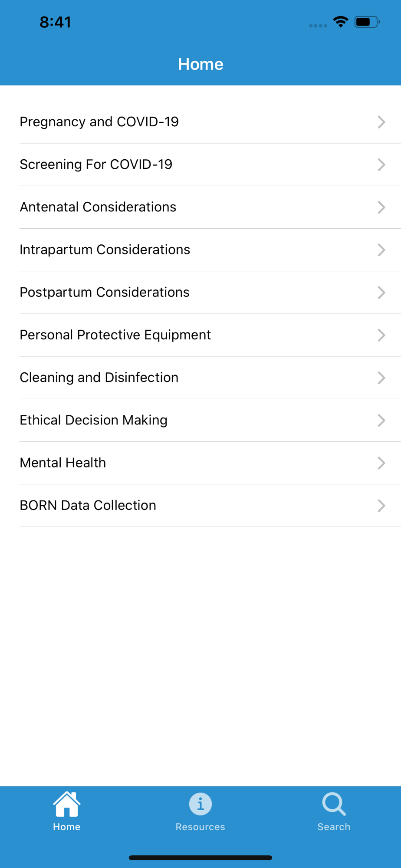Viewport: 401px width, 868px height.
Task: Tap the cellular signal dots
Action: tap(318, 26)
